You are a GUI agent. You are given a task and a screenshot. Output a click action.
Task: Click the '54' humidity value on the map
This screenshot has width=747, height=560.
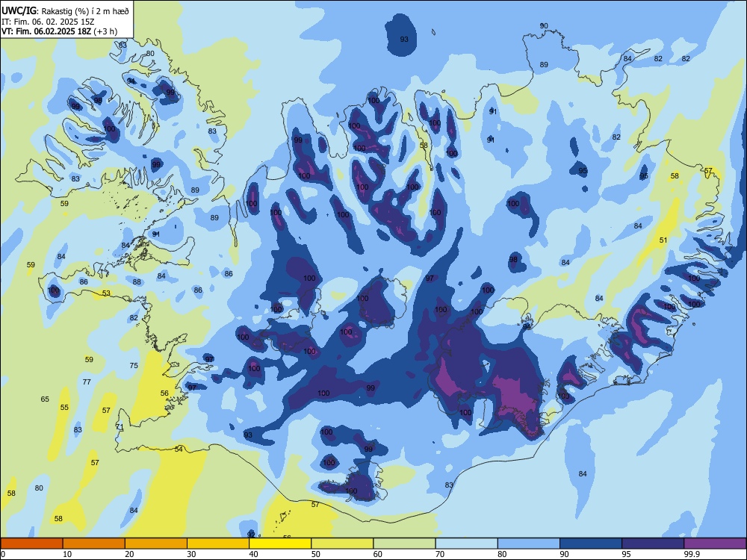tap(179, 449)
